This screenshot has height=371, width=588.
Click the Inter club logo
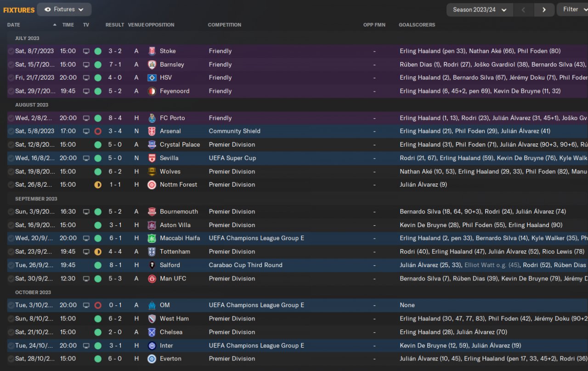point(152,346)
